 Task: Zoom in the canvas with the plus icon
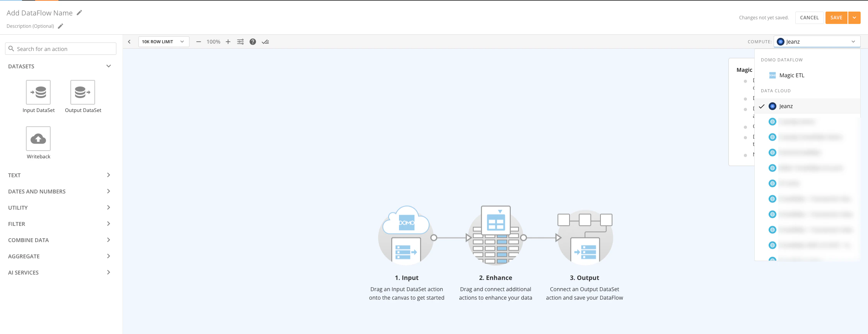pos(228,42)
